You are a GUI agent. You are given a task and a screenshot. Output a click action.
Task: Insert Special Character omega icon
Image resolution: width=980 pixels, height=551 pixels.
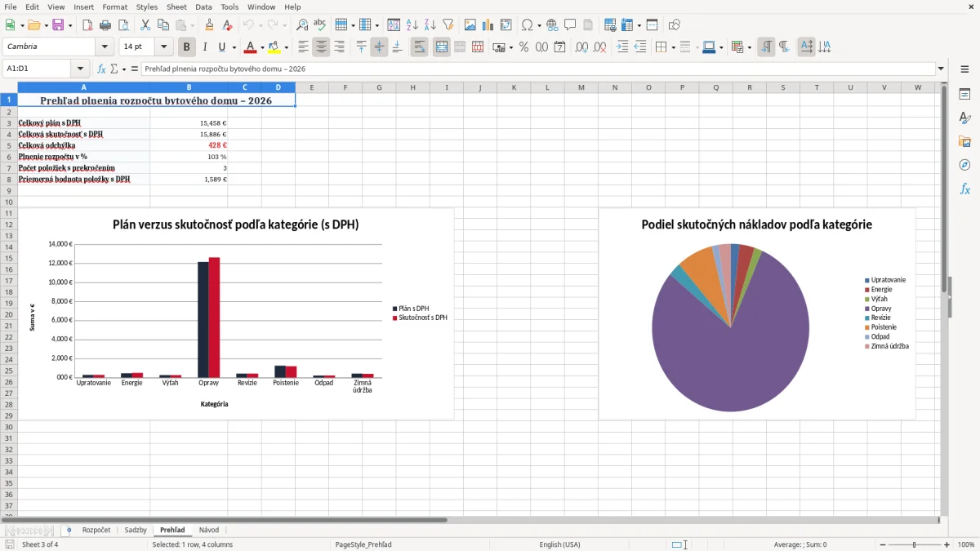click(527, 25)
